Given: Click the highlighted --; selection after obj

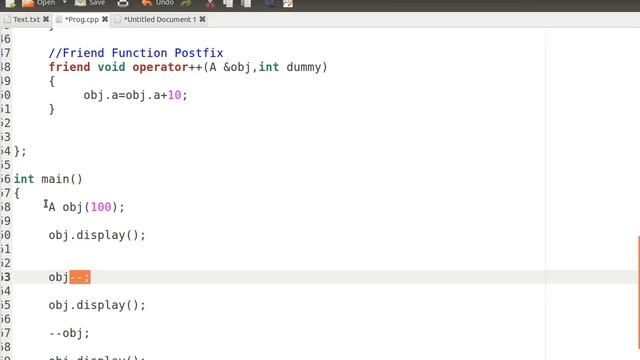Looking at the screenshot, I should [80, 277].
